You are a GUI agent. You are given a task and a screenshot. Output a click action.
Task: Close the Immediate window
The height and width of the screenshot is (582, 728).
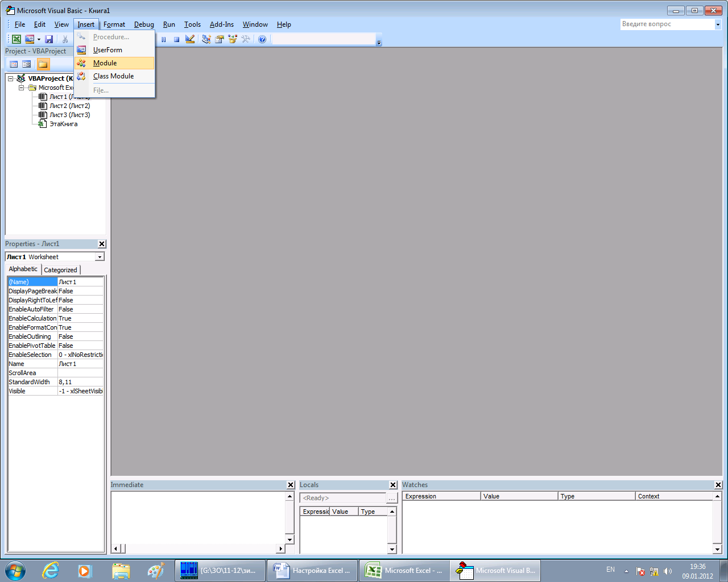coord(291,485)
